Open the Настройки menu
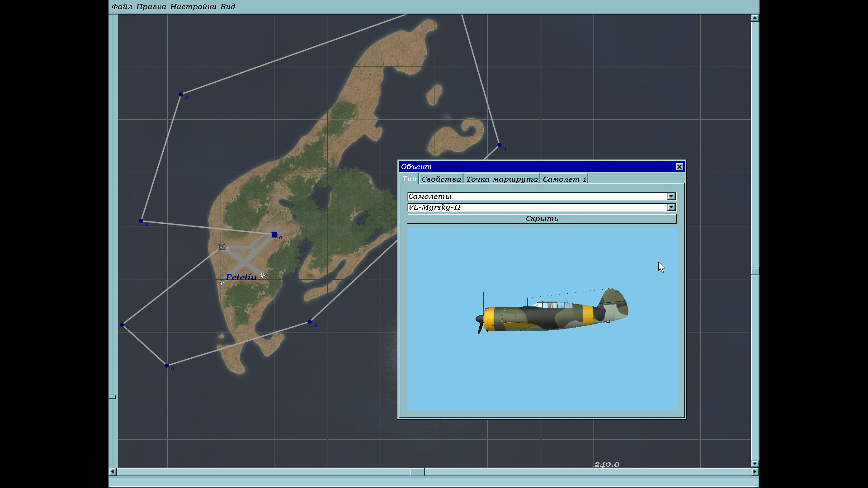This screenshot has width=868, height=488. (x=193, y=7)
